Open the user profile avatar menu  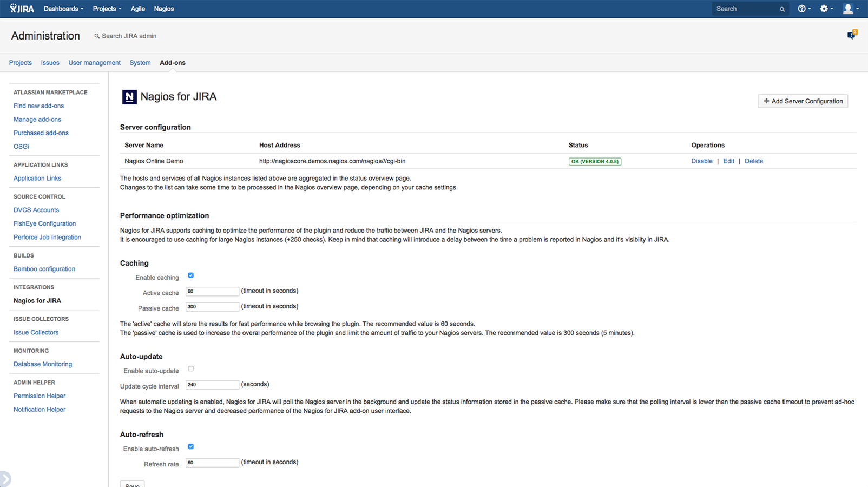pyautogui.click(x=851, y=9)
